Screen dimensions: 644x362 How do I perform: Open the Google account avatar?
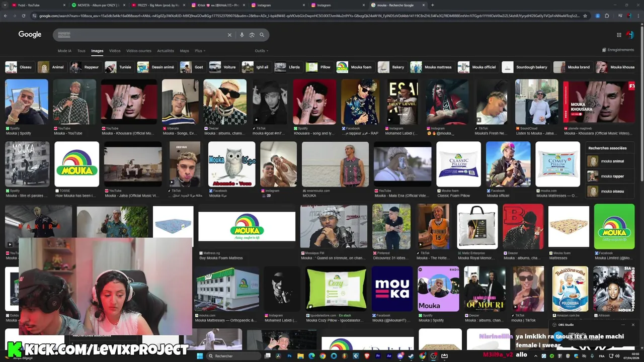click(630, 35)
